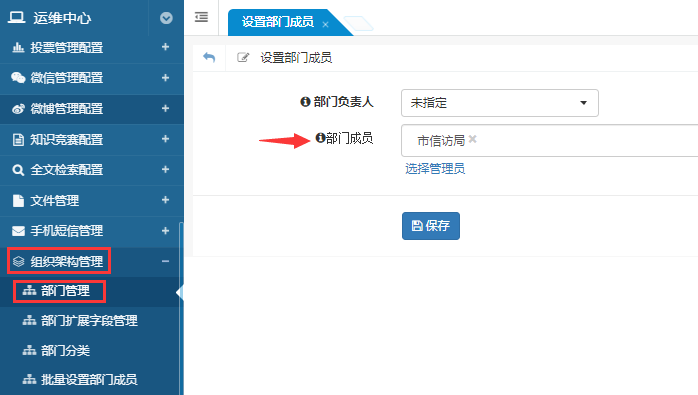The height and width of the screenshot is (395, 698).
Task: Click the 运维中心 header title
Action: coord(62,18)
